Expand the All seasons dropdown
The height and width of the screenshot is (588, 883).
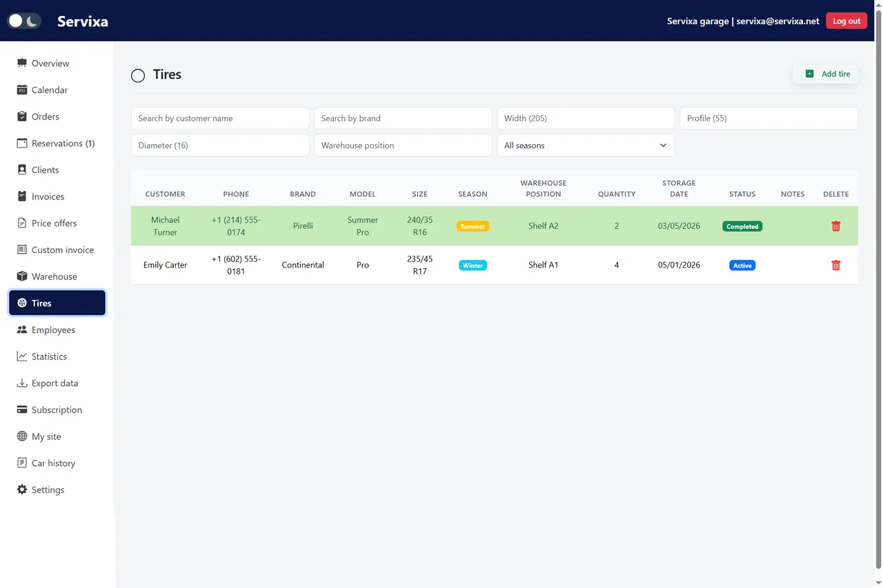click(586, 145)
